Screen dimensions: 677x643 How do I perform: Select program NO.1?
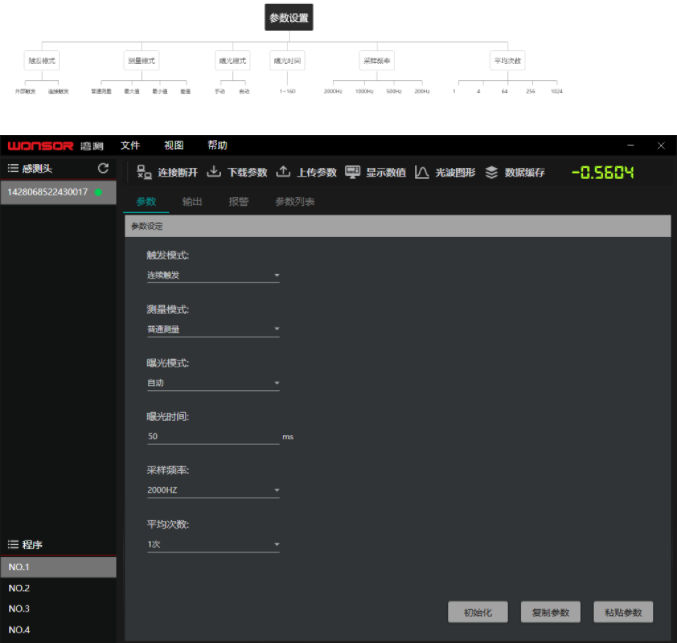click(58, 567)
